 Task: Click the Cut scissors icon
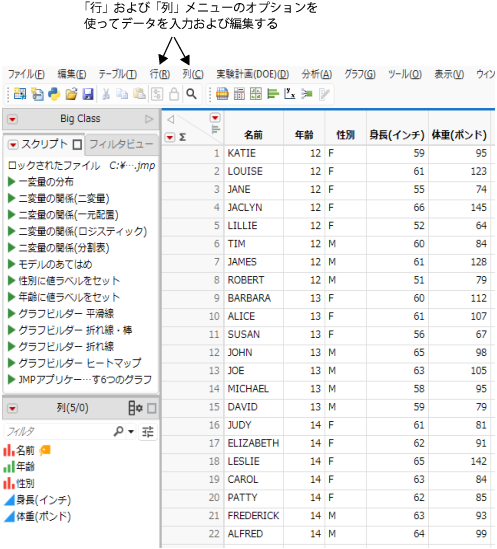pos(106,94)
